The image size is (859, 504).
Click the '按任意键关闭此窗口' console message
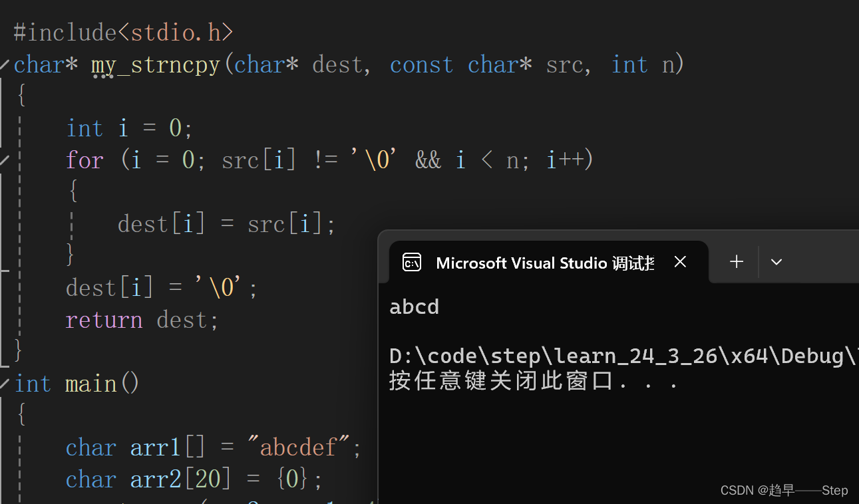(534, 381)
